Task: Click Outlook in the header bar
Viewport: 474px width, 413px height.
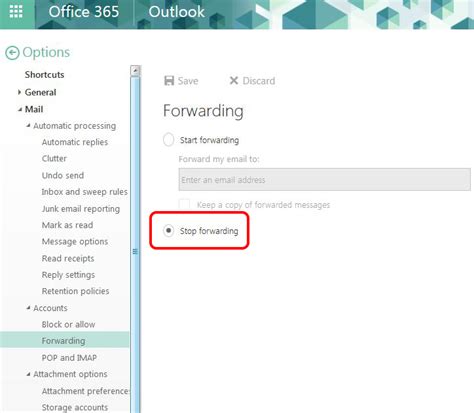Action: click(176, 12)
